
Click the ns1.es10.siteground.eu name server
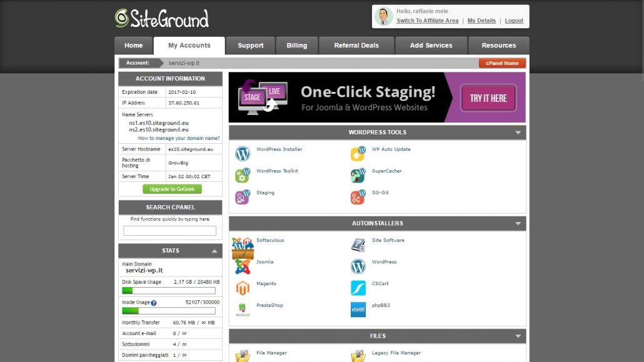click(159, 123)
